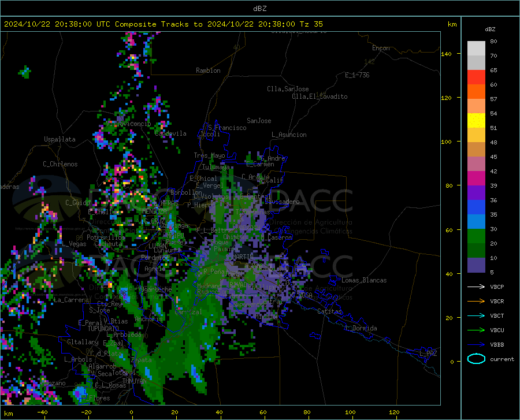Click the Divisadero place label
The height and width of the screenshot is (420, 520).
point(282,202)
